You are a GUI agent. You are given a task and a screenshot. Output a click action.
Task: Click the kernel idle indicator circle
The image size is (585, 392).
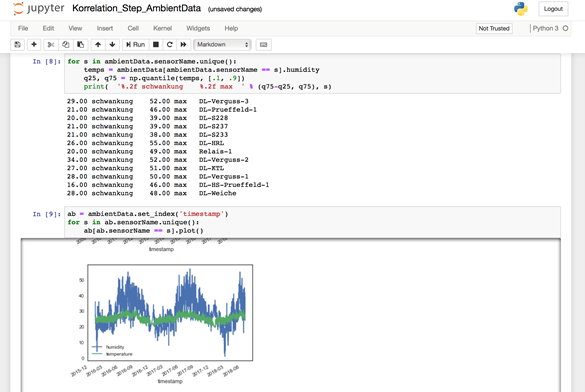[565, 28]
